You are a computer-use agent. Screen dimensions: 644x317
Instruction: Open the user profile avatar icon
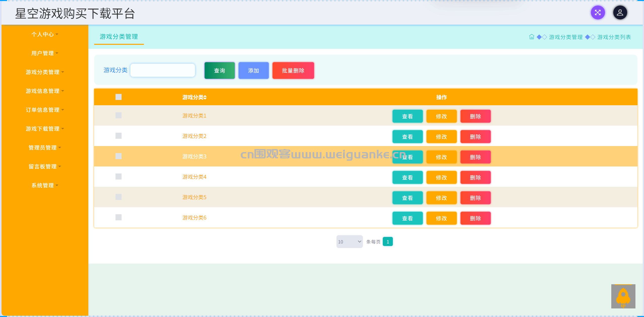coord(620,13)
